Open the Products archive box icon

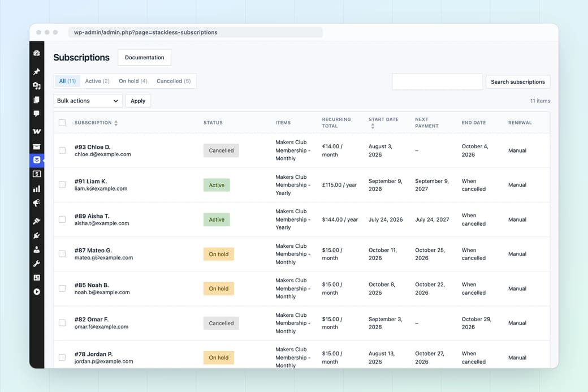36,147
